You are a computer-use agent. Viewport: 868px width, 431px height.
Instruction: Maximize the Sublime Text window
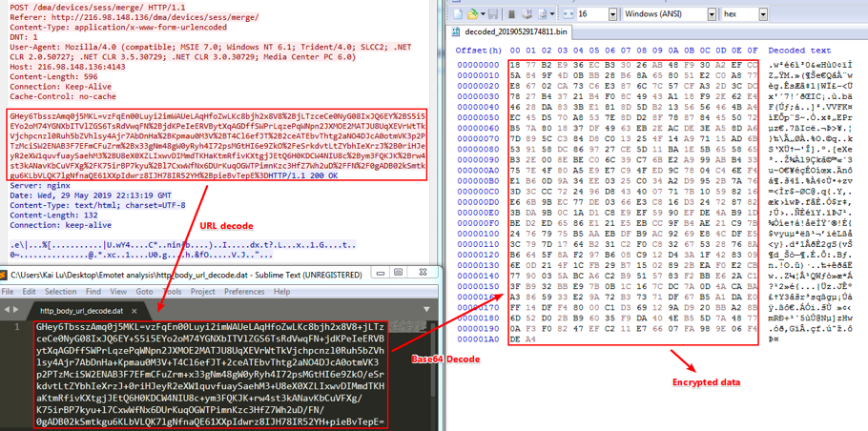[x=398, y=273]
